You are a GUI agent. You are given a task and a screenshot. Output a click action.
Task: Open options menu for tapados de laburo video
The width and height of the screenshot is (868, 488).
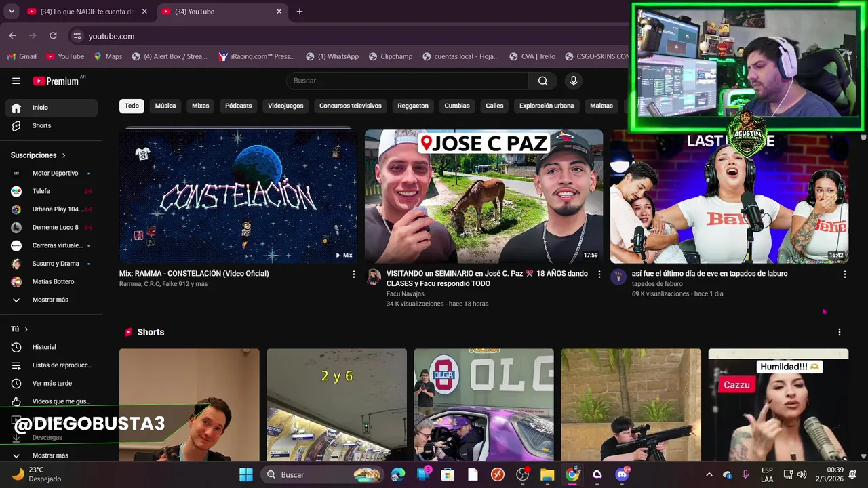tap(844, 274)
